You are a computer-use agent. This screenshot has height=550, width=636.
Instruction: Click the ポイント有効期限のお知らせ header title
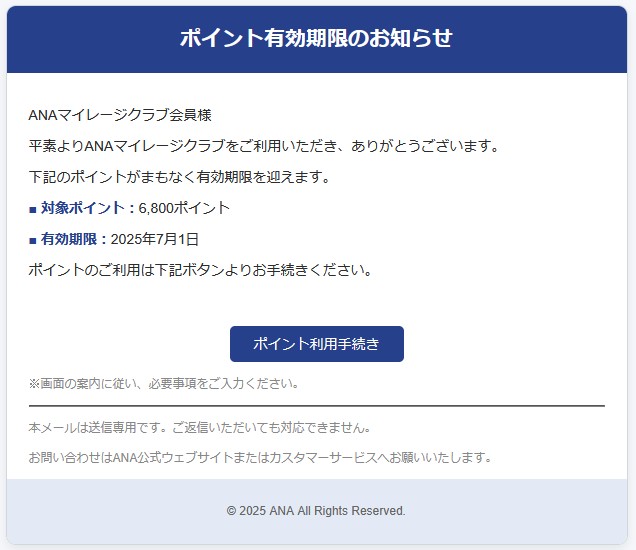coord(316,39)
